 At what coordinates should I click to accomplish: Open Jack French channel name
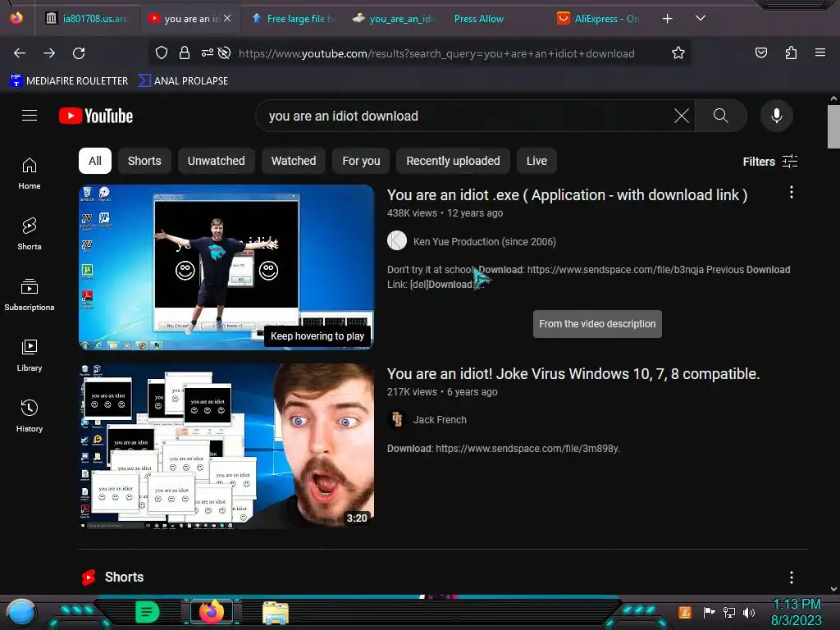[x=440, y=420]
